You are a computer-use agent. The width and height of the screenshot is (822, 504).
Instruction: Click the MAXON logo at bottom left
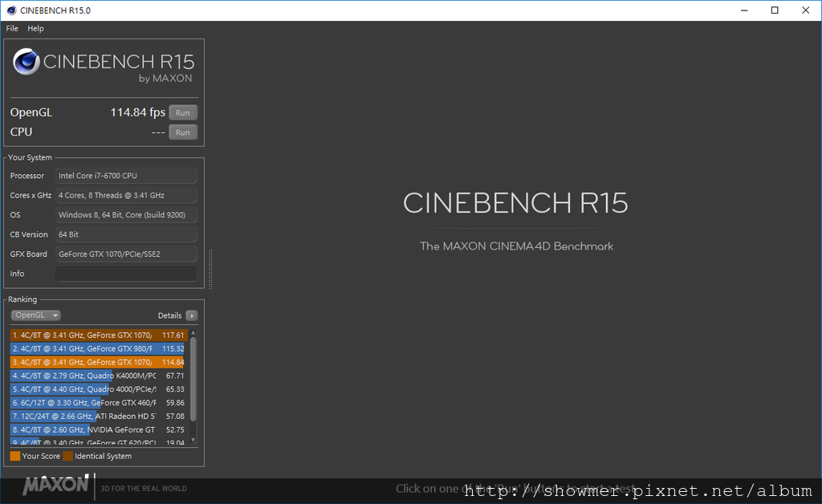55,485
